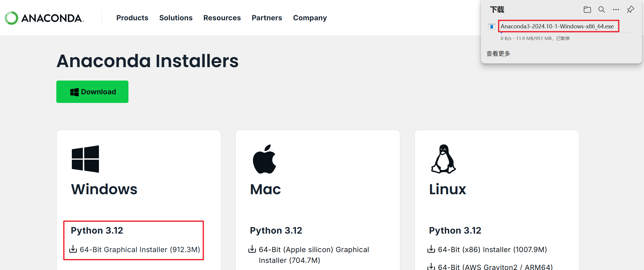Click Python 3.12 under Windows
Image resolution: width=644 pixels, height=270 pixels.
97,230
